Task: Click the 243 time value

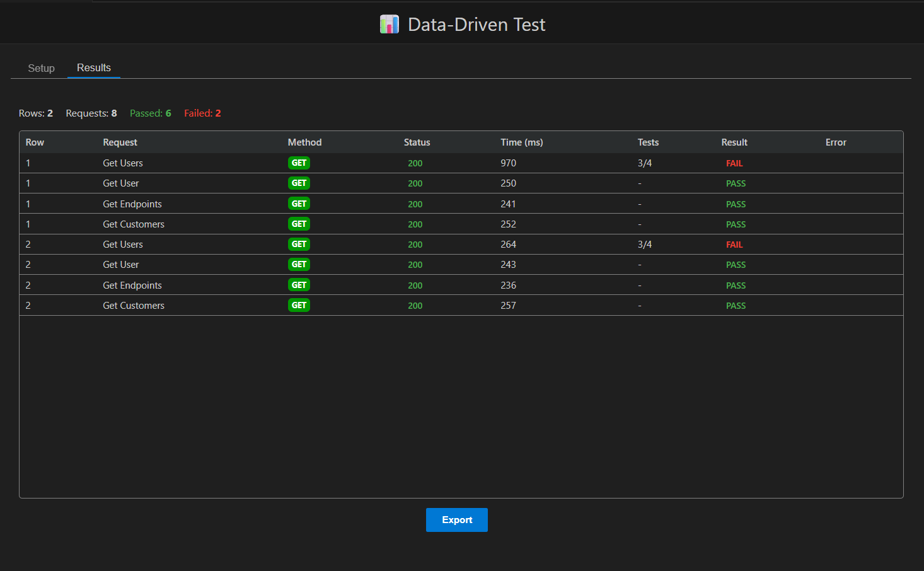Action: [x=509, y=265]
